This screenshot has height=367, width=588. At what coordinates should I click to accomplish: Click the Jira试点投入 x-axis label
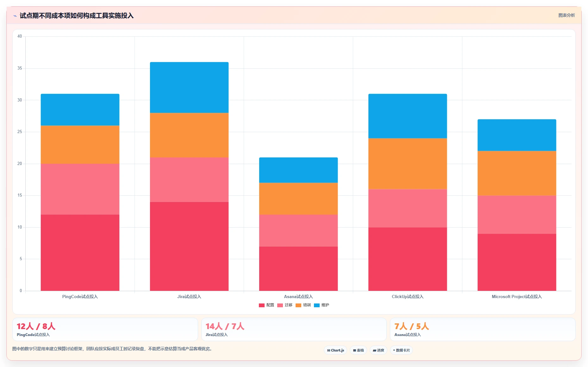point(189,297)
